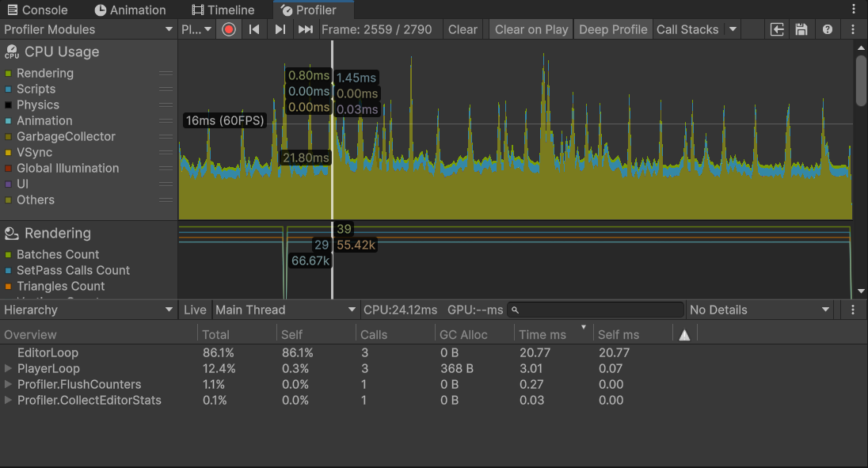
Task: Click the Clear on Play button
Action: coord(531,29)
